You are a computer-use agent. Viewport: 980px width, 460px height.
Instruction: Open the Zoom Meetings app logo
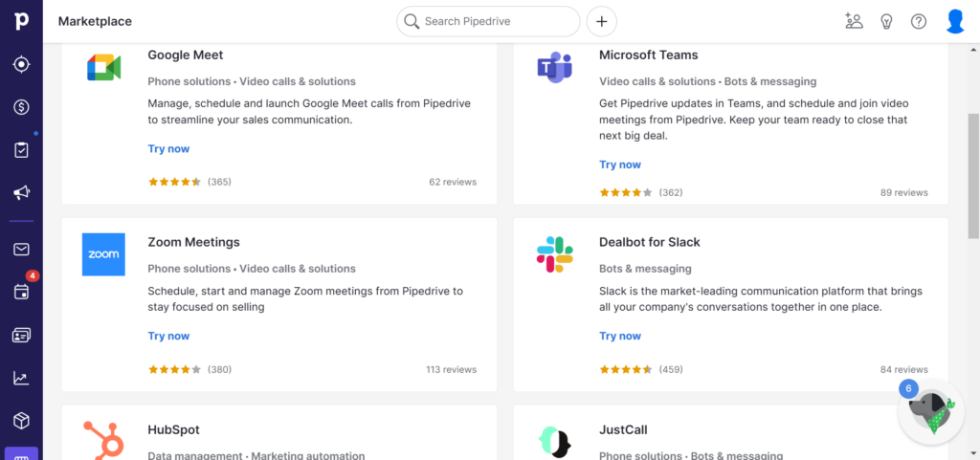coord(103,254)
